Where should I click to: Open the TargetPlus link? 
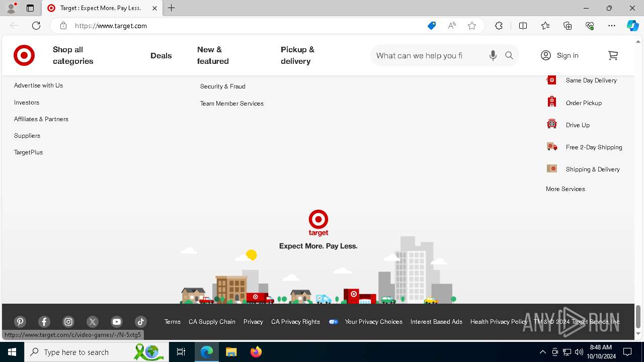coord(28,152)
